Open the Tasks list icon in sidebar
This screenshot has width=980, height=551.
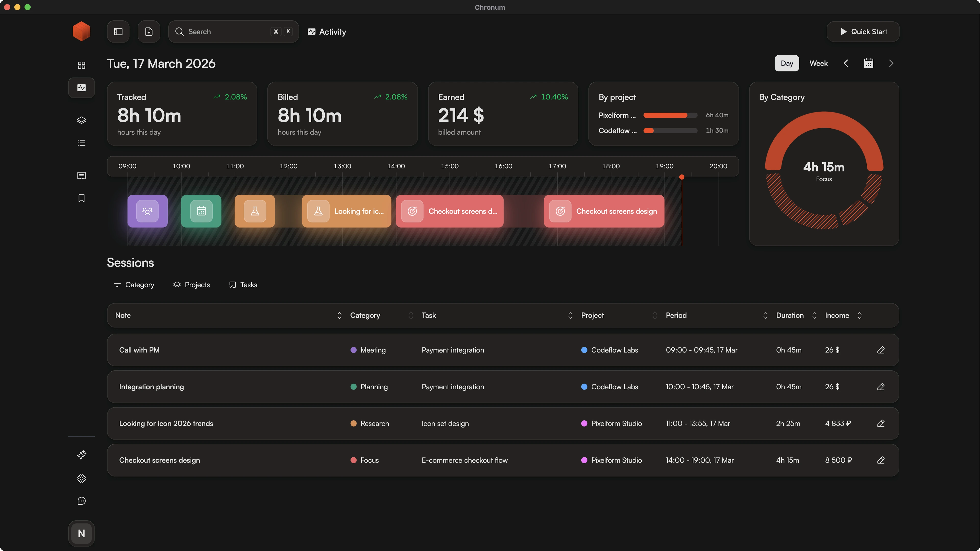tap(81, 143)
